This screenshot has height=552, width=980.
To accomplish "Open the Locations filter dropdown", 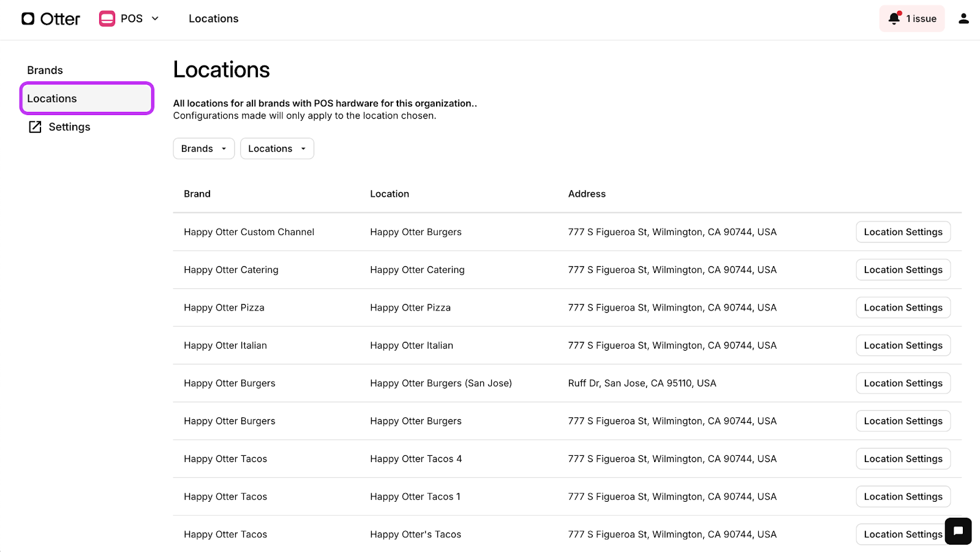I will [277, 149].
